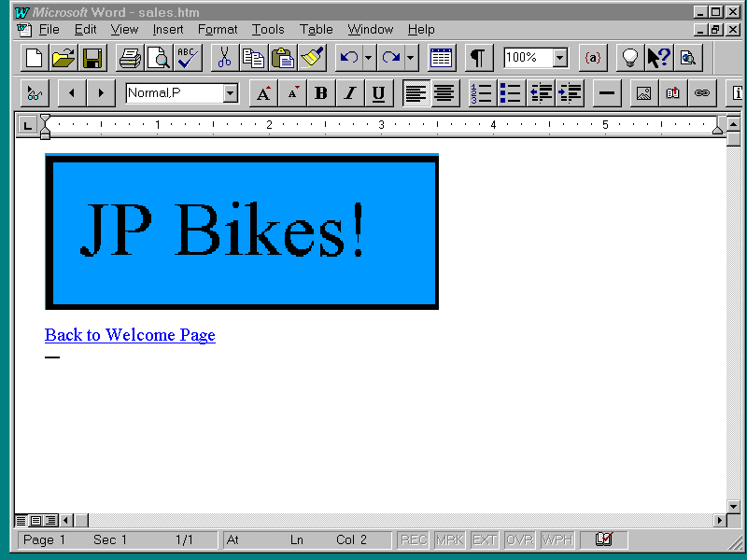Open the Format menu
747x560 pixels.
click(x=218, y=30)
